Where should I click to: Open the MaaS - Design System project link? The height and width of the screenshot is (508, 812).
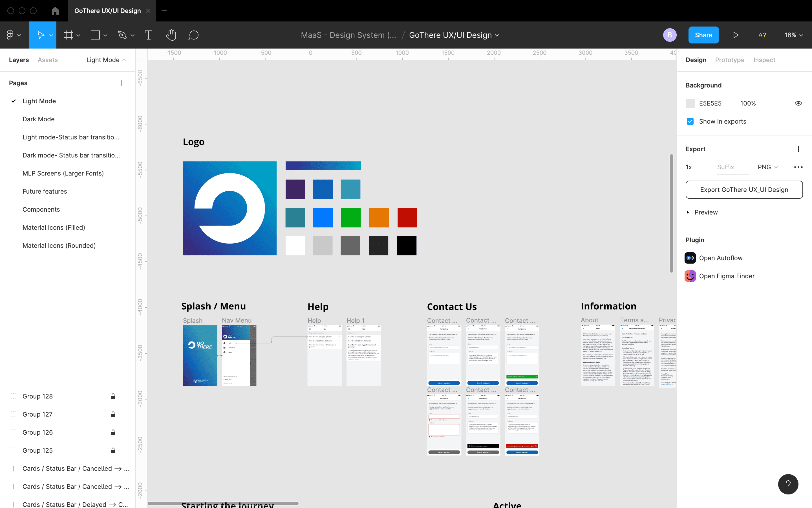[348, 35]
